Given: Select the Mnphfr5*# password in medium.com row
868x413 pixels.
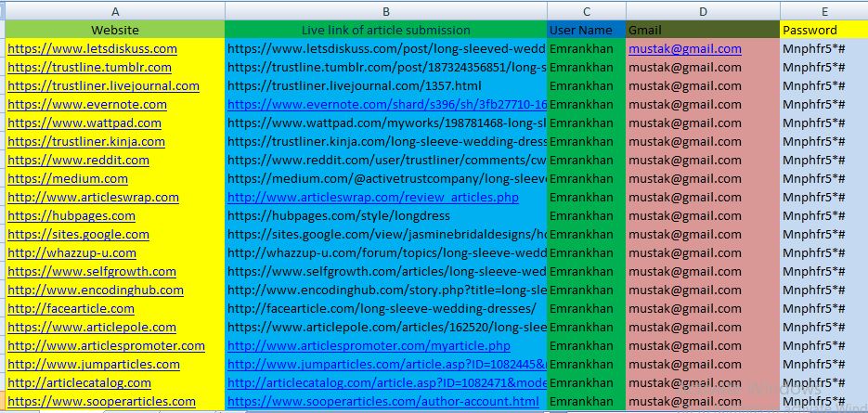Looking at the screenshot, I should click(x=824, y=179).
